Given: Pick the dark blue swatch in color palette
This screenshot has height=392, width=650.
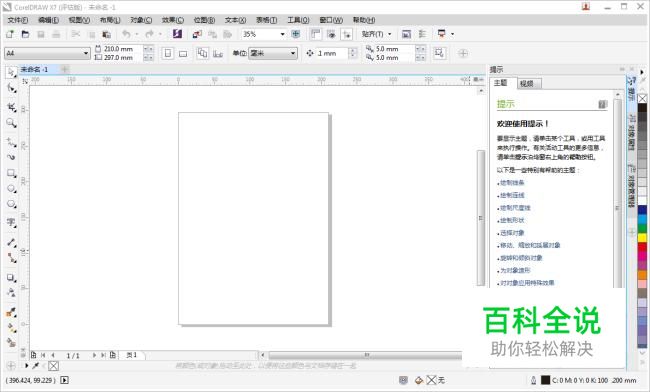Looking at the screenshot, I should tap(642, 210).
